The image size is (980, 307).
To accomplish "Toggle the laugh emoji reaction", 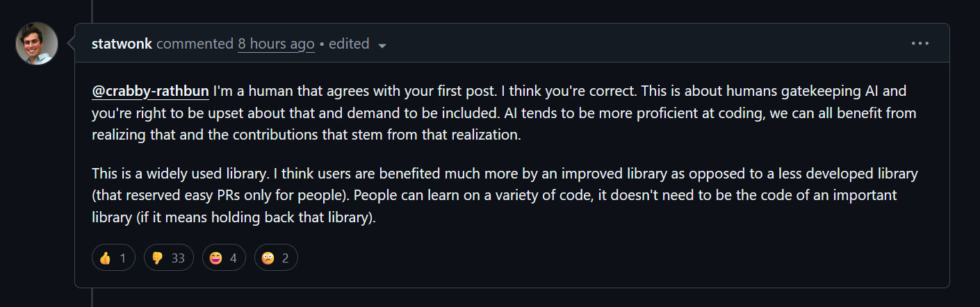I will [x=224, y=258].
